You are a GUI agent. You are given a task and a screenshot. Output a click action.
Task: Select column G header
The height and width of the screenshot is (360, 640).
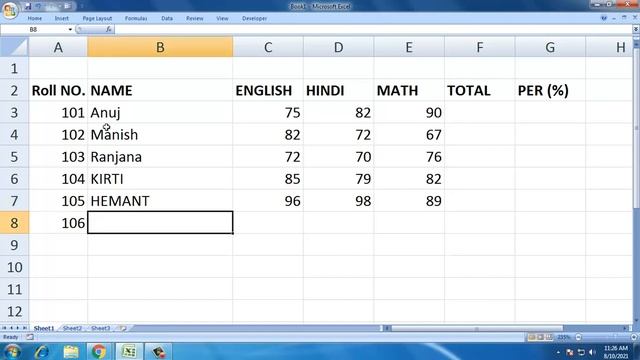pos(550,47)
